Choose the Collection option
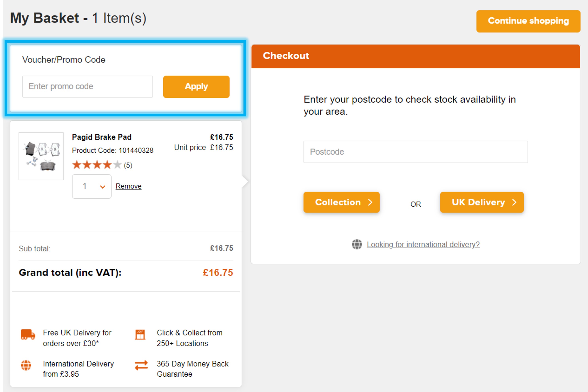 tap(341, 202)
